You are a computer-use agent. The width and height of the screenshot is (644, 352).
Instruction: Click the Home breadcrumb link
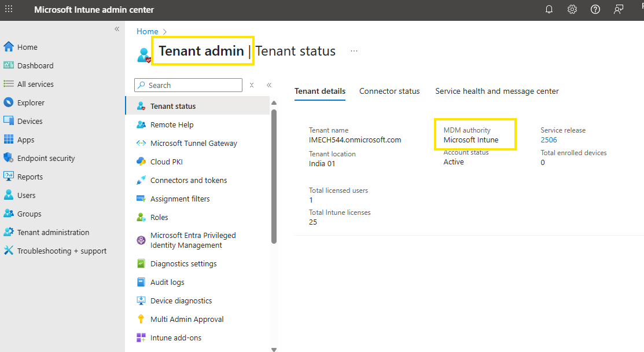[x=148, y=31]
